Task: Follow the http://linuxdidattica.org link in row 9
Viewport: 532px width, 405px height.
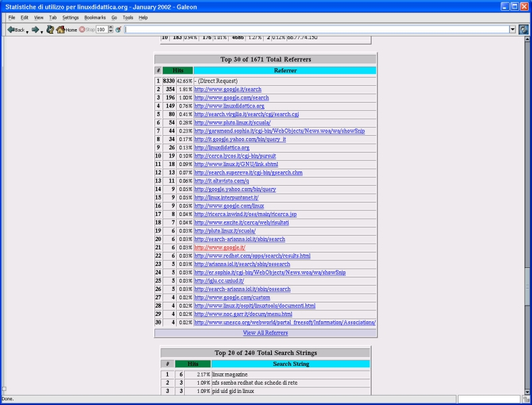Action: coord(222,148)
